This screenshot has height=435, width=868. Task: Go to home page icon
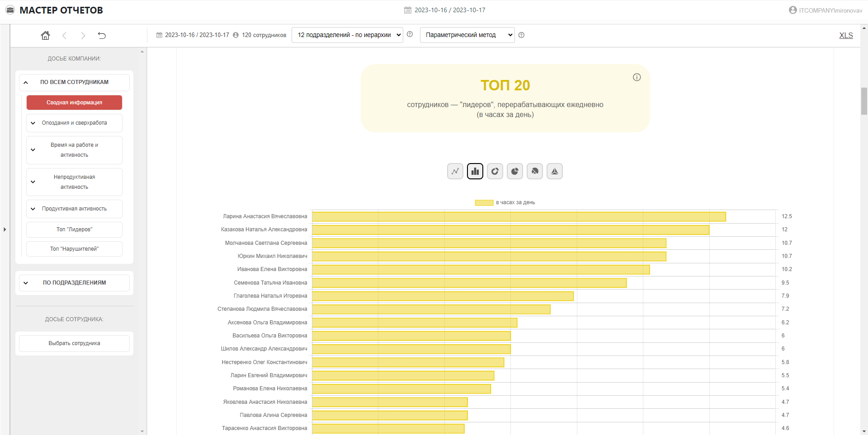[x=45, y=35]
